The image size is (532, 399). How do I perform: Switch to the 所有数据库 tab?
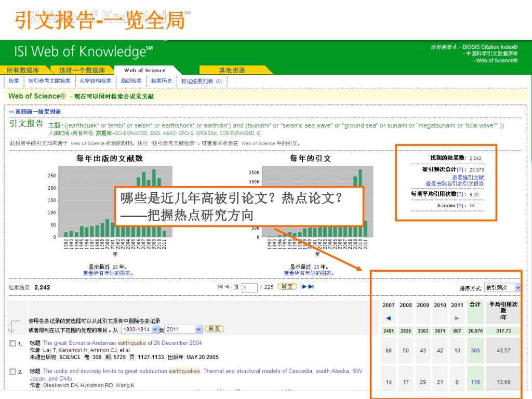(x=23, y=70)
